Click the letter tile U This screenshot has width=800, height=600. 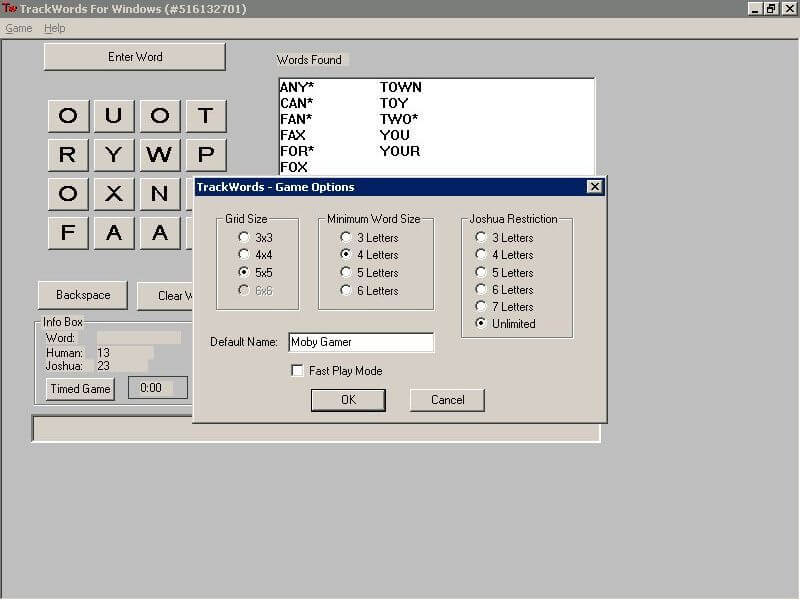click(114, 116)
